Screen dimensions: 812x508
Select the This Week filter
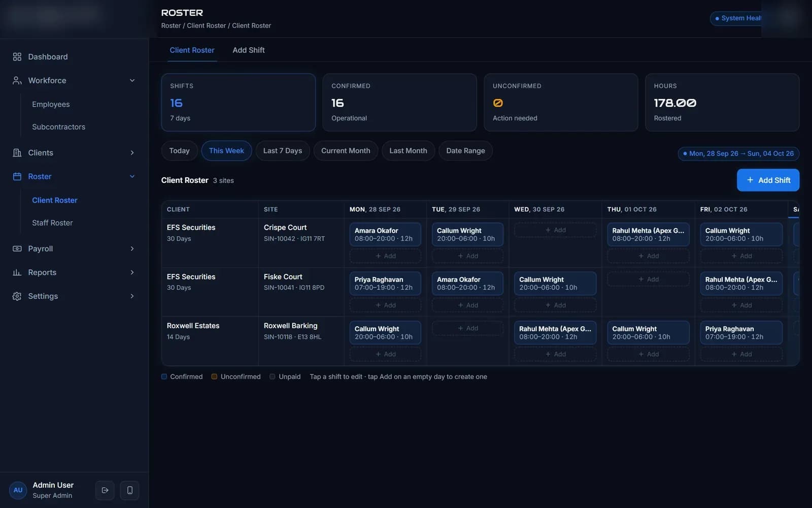[226, 151]
